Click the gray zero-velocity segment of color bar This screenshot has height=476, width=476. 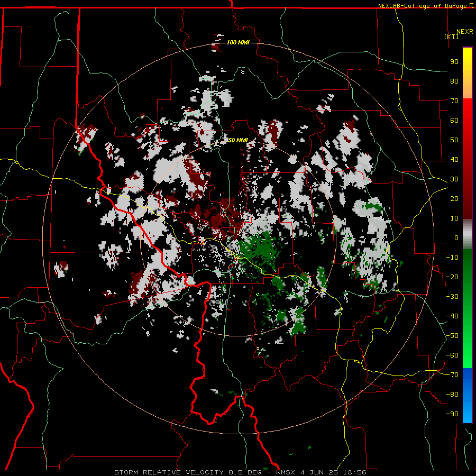(467, 234)
